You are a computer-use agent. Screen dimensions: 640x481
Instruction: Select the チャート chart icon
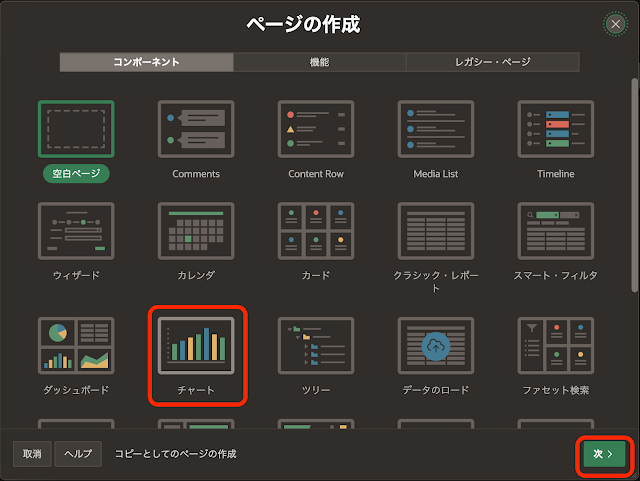point(196,345)
